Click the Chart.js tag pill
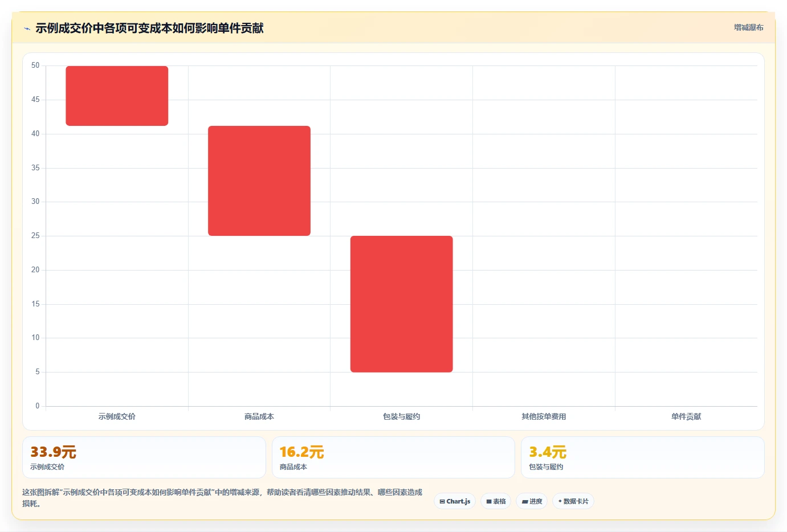The width and height of the screenshot is (787, 532). click(x=455, y=501)
